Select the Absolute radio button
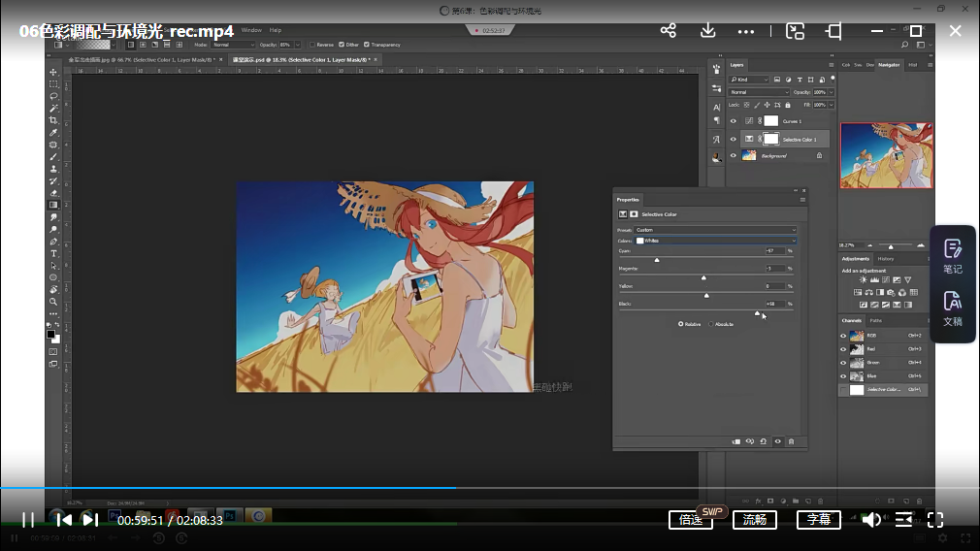 point(710,324)
